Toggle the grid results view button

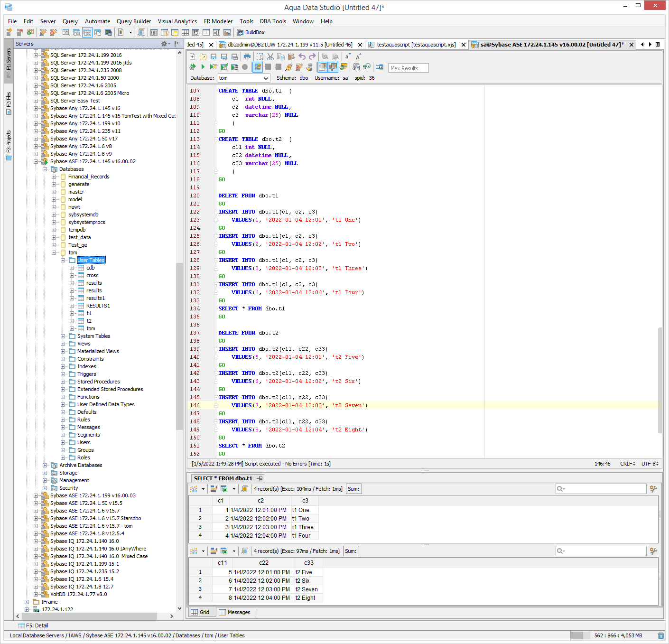[x=323, y=67]
